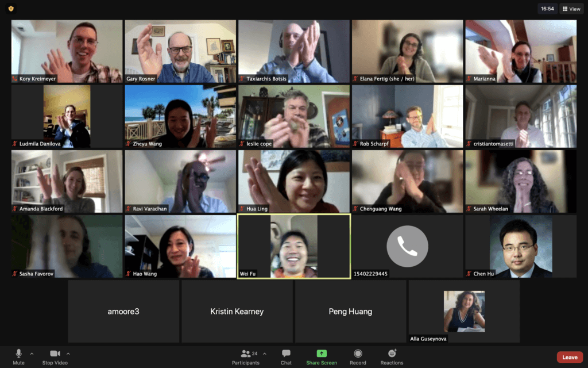588x368 pixels.
Task: Select the Alla Guseynova name label
Action: [x=428, y=339]
